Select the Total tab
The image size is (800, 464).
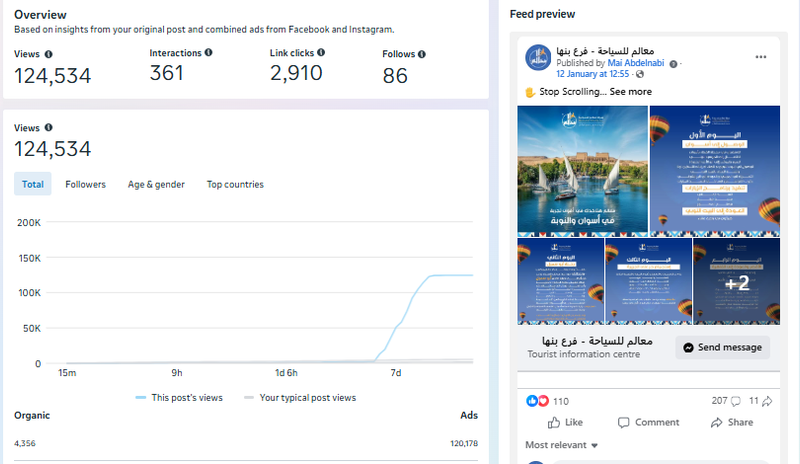(33, 184)
